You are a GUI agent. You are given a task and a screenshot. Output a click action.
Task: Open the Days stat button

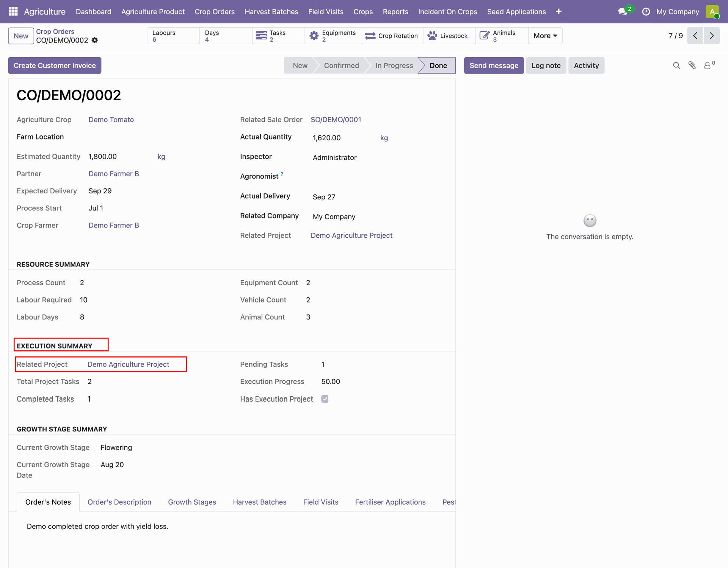click(x=226, y=36)
